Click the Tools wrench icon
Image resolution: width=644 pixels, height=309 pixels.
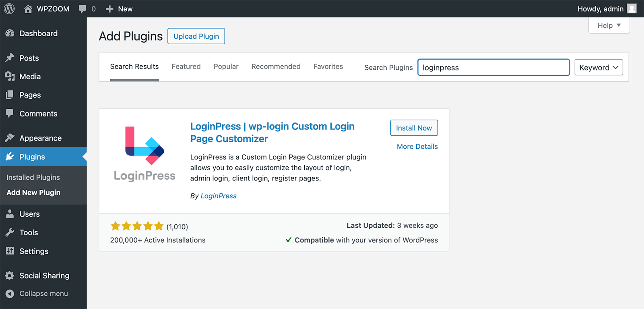point(10,232)
